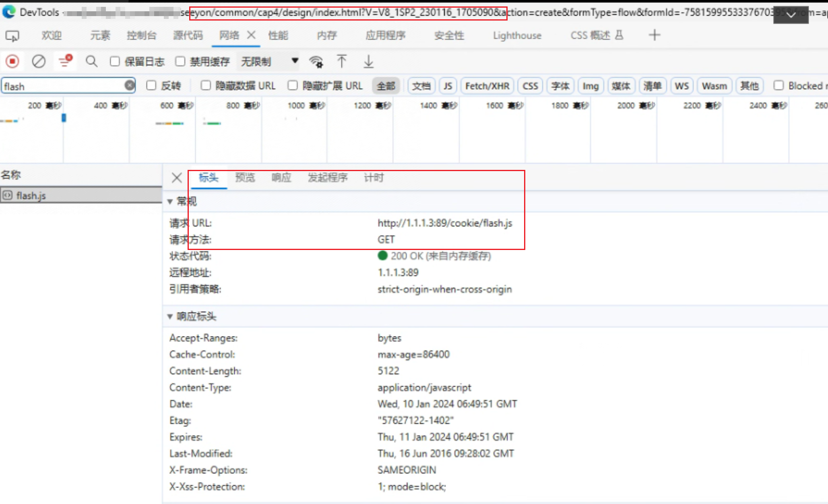The width and height of the screenshot is (828, 504).
Task: Open the 控制台 panel tab
Action: point(141,35)
